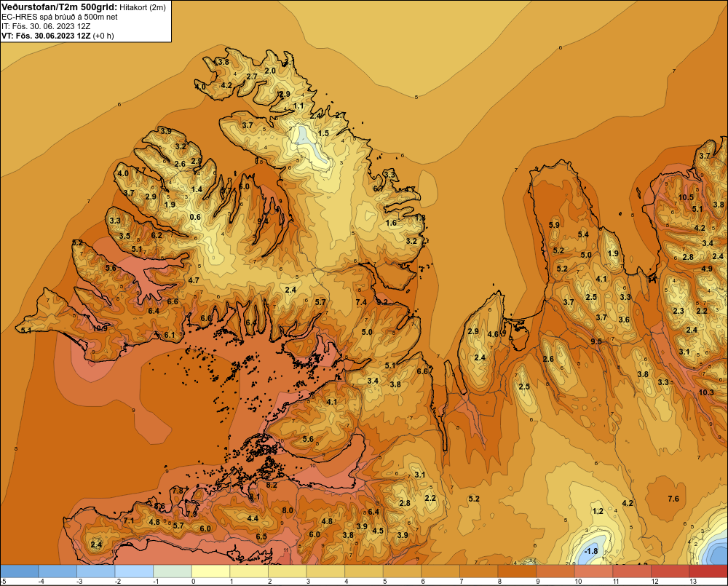
Task: Click the 1.1 temperature value
Action: click(298, 106)
